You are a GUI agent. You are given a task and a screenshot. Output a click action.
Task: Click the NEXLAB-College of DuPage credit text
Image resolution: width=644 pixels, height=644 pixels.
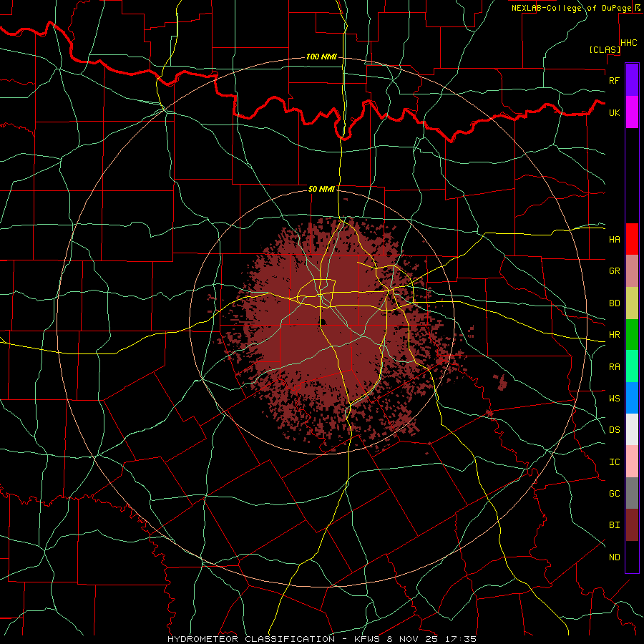571,8
